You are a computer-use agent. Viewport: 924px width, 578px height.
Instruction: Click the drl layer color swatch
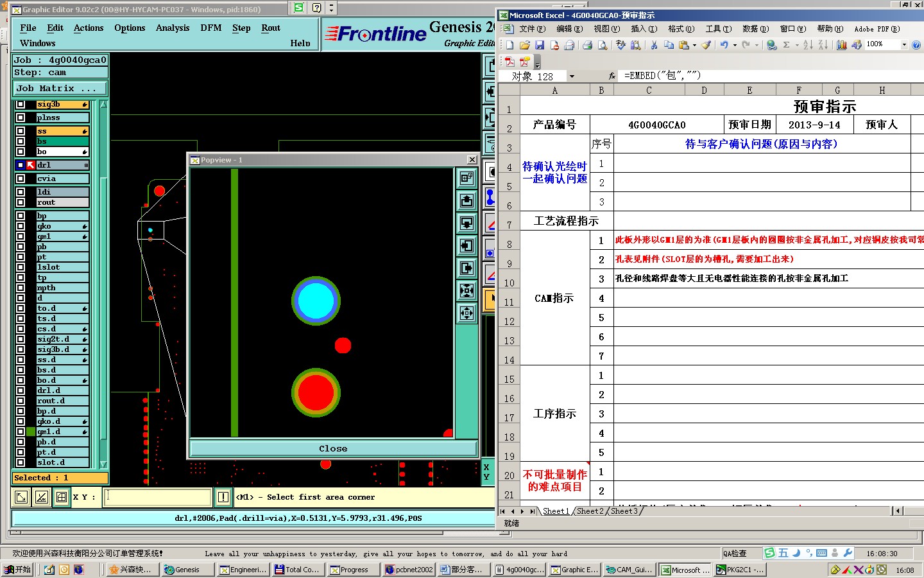click(x=30, y=165)
